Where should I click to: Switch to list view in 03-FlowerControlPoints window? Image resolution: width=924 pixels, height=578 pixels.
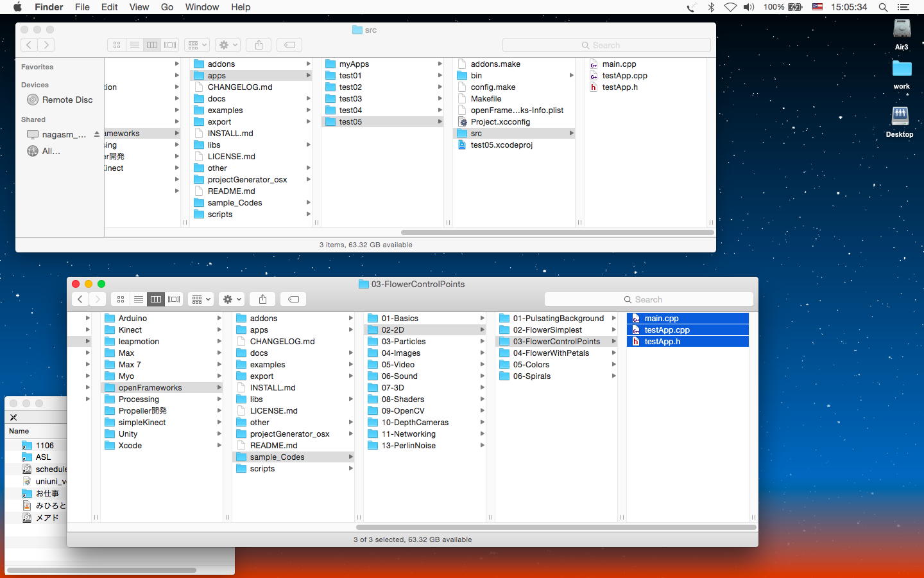139,299
